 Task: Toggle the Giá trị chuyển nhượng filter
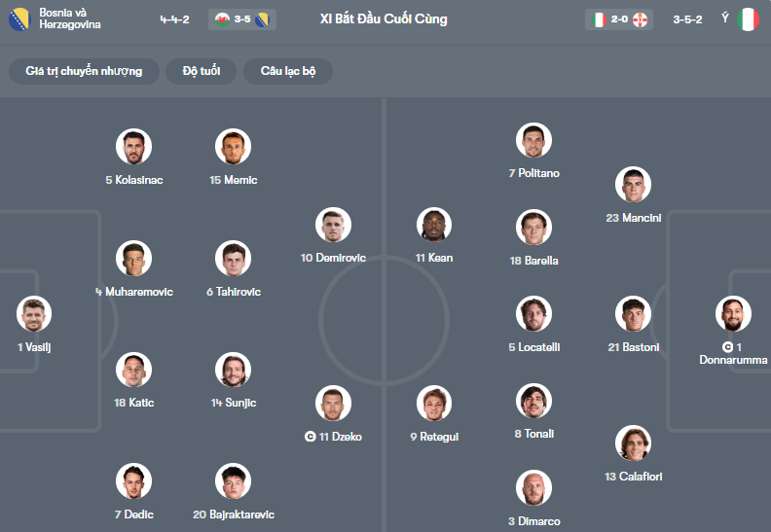click(x=84, y=71)
